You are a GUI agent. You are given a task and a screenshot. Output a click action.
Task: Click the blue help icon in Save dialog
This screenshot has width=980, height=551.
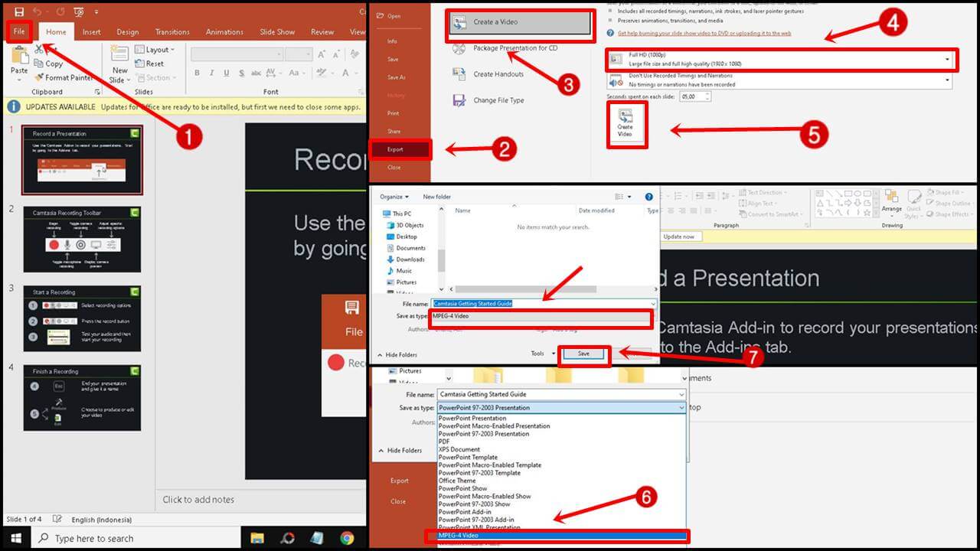[x=649, y=197]
